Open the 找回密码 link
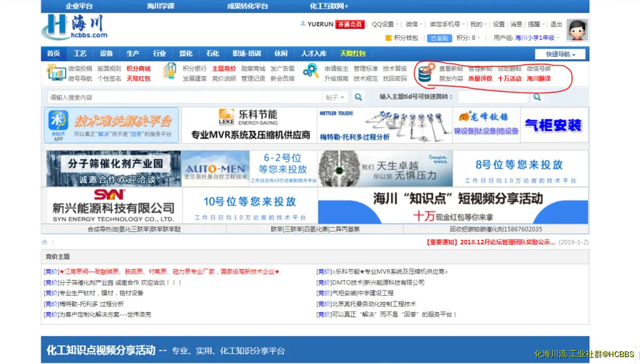Screen dimensions: 640x364 point(395,79)
